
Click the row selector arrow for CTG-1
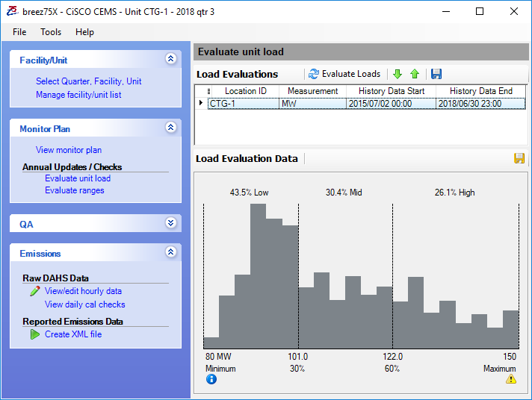(201, 103)
